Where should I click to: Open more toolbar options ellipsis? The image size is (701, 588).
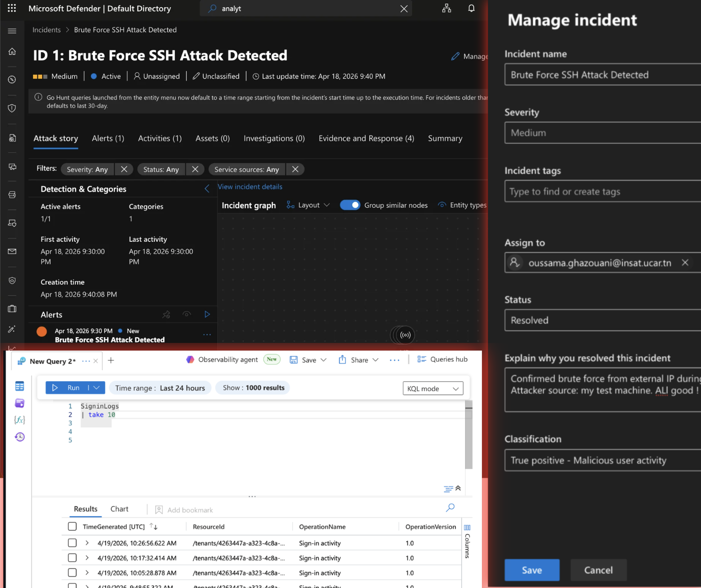point(395,360)
